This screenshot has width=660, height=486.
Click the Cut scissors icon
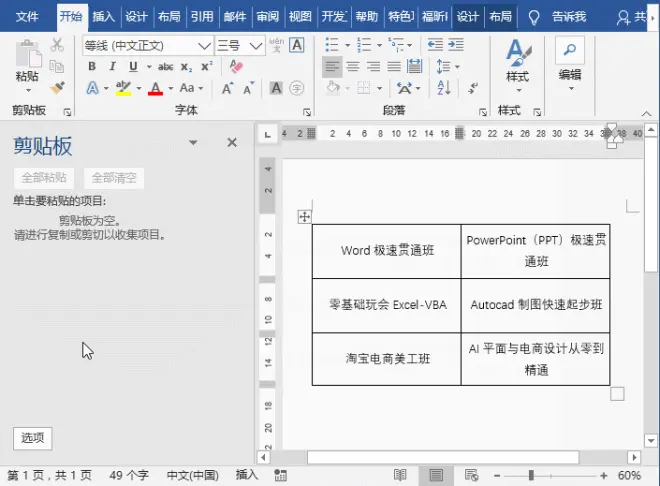tap(57, 45)
